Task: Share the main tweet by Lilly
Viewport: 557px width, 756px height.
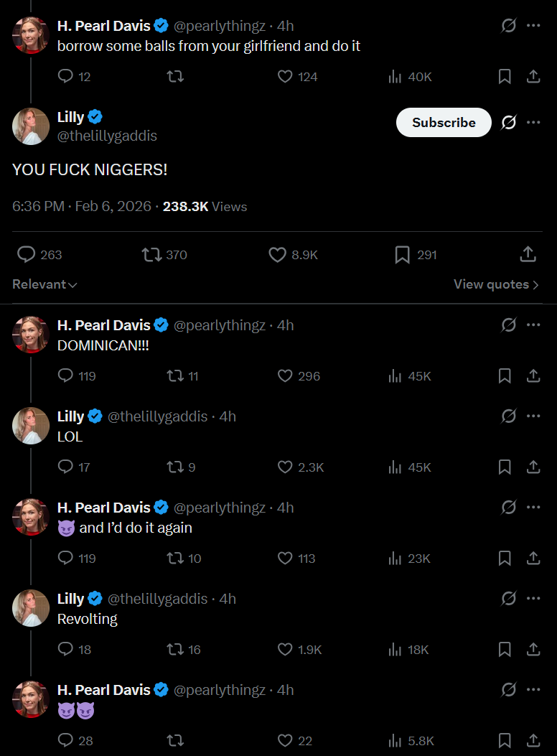Action: (528, 255)
